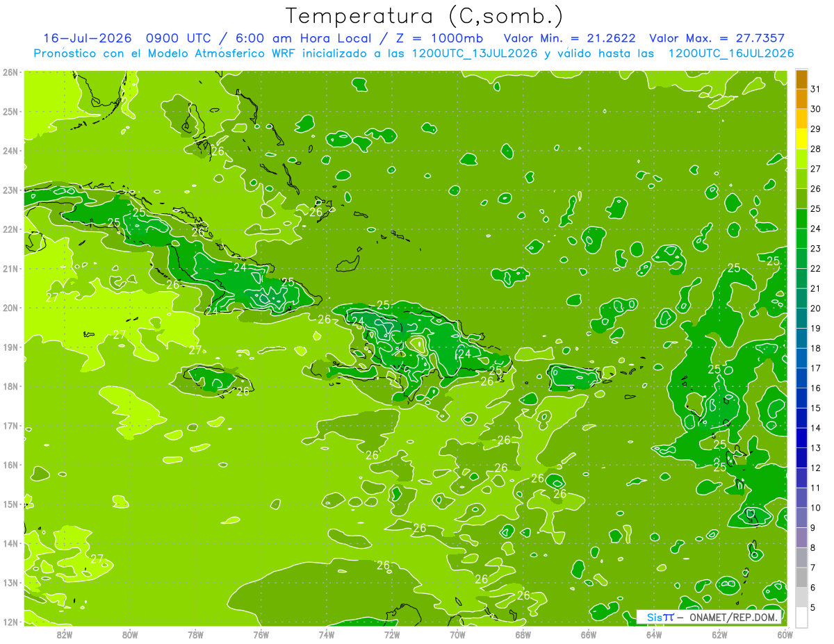The width and height of the screenshot is (834, 644).
Task: Click longitude axis label 82W
Action: [64, 635]
